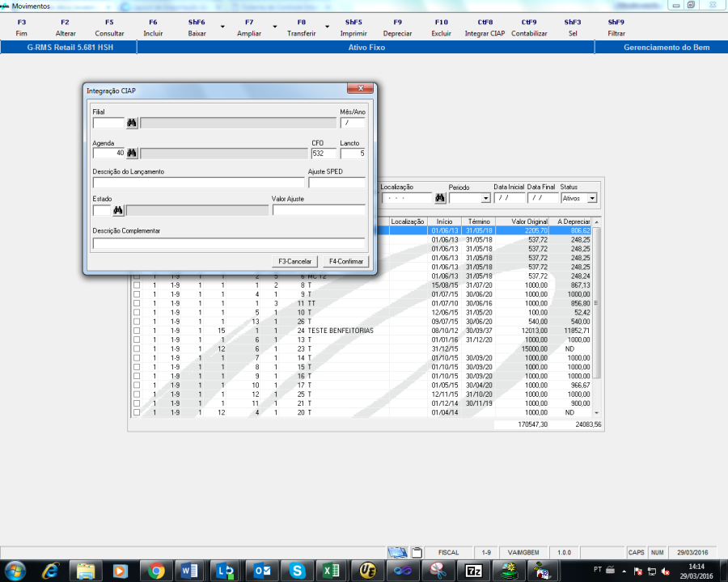
Task: Click the Descrição do Lançamento field
Action: tap(199, 183)
